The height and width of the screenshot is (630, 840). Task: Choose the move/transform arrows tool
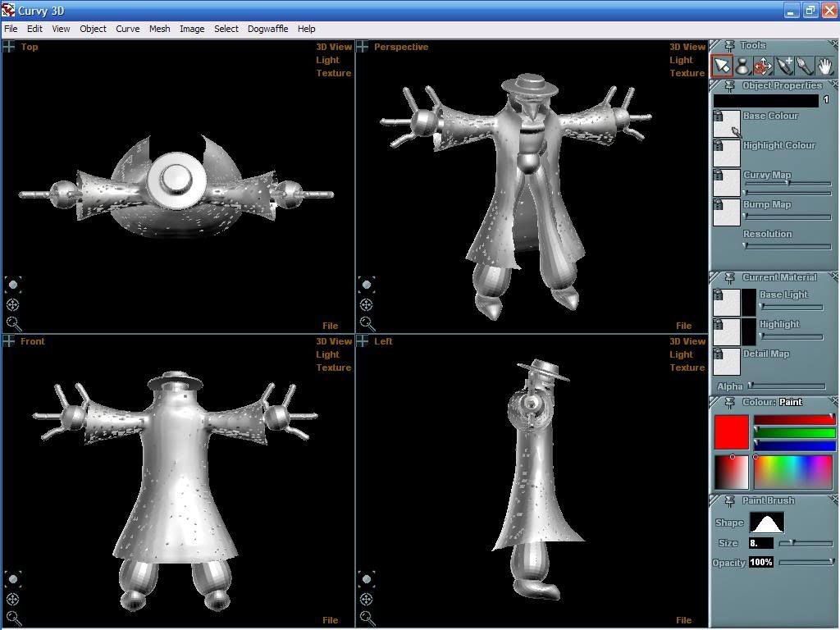[764, 66]
